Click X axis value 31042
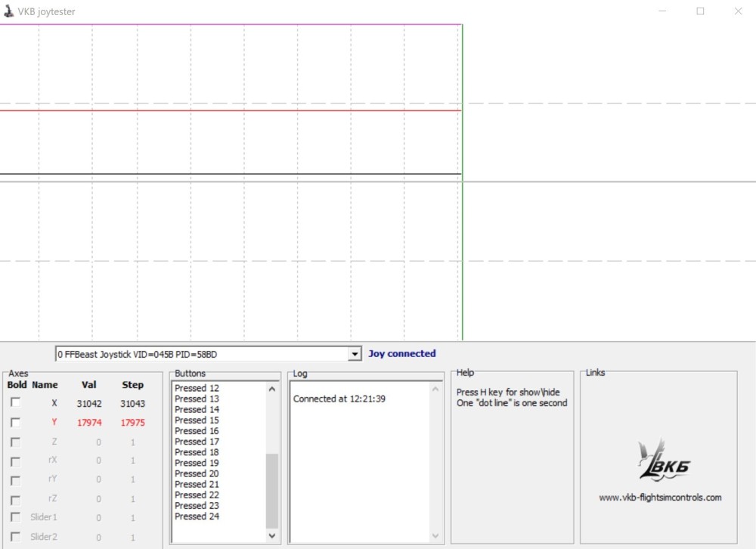The width and height of the screenshot is (756, 549). [x=89, y=403]
